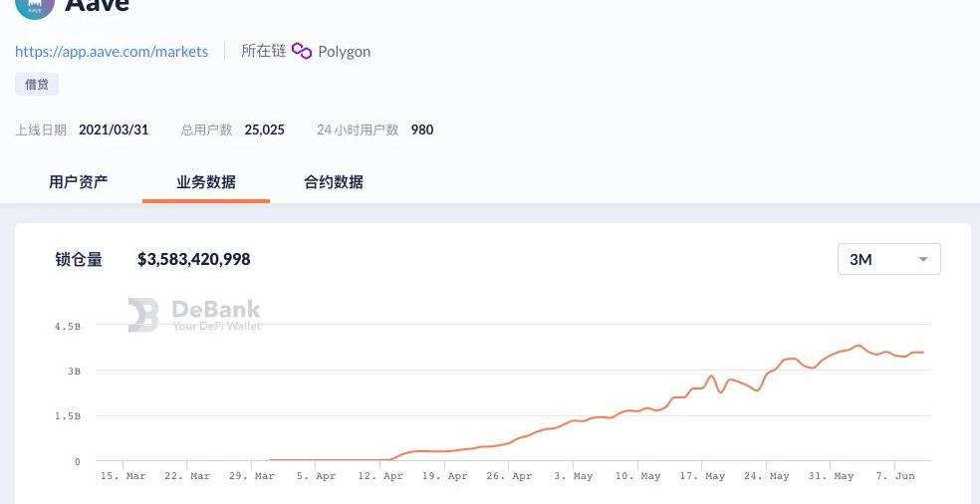Click the launch date 2021/03/31
The height and width of the screenshot is (504, 980).
pos(114,129)
